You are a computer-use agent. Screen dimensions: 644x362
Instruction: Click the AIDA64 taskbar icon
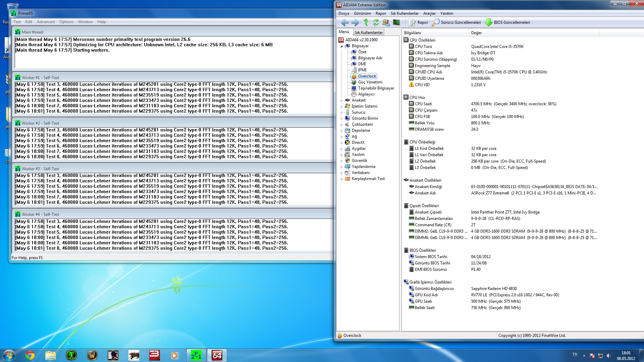coord(217,355)
